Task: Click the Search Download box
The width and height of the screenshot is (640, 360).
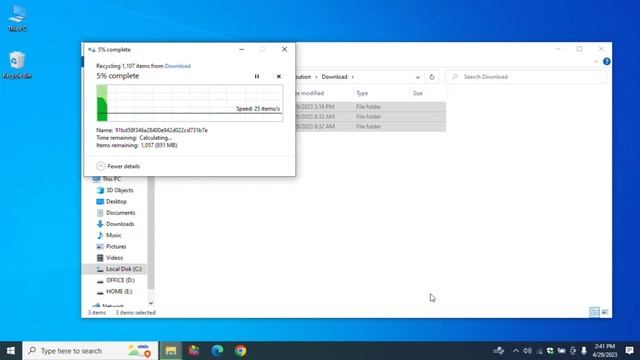Action: (526, 77)
